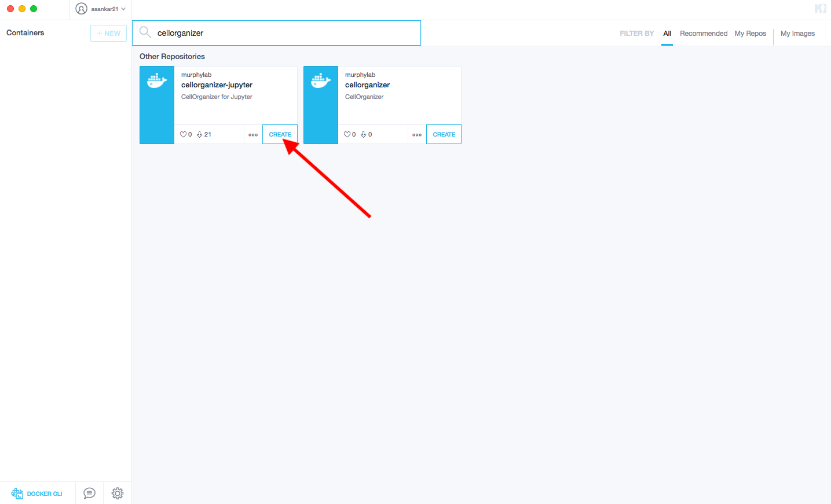831x504 pixels.
Task: Focus the search field containing cellorganizer
Action: click(x=284, y=33)
